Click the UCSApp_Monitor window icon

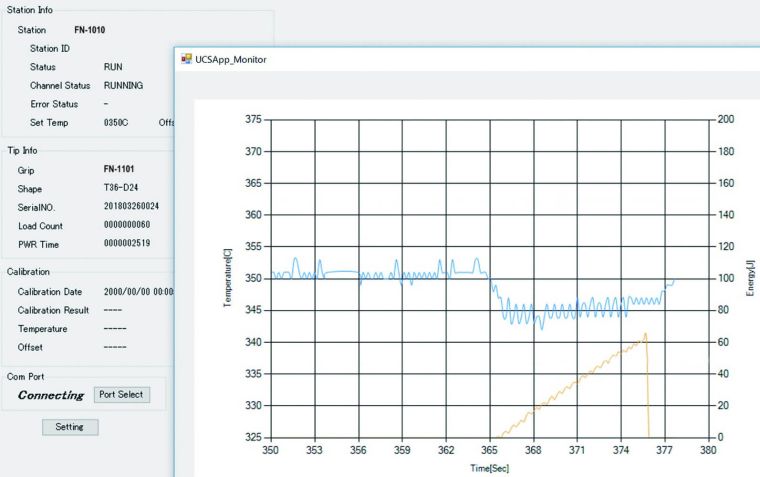point(186,59)
